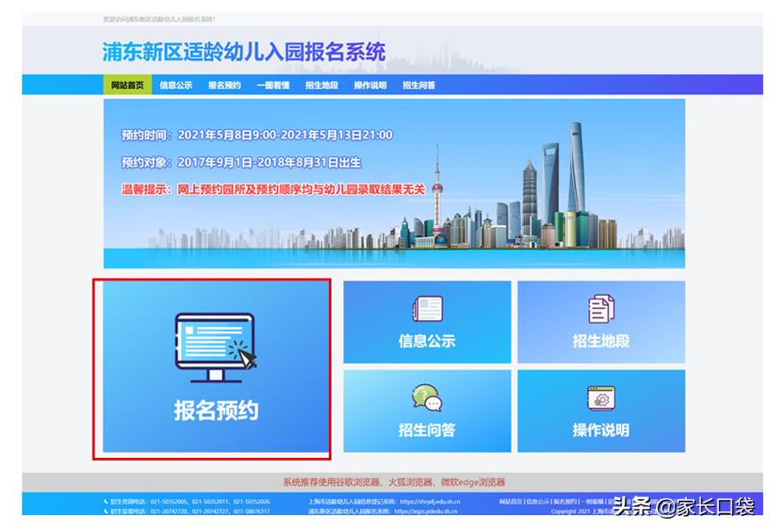770x532 pixels.
Task: Open link https://xqrs.pdedu.sh.cn in footer
Action: coord(426,512)
